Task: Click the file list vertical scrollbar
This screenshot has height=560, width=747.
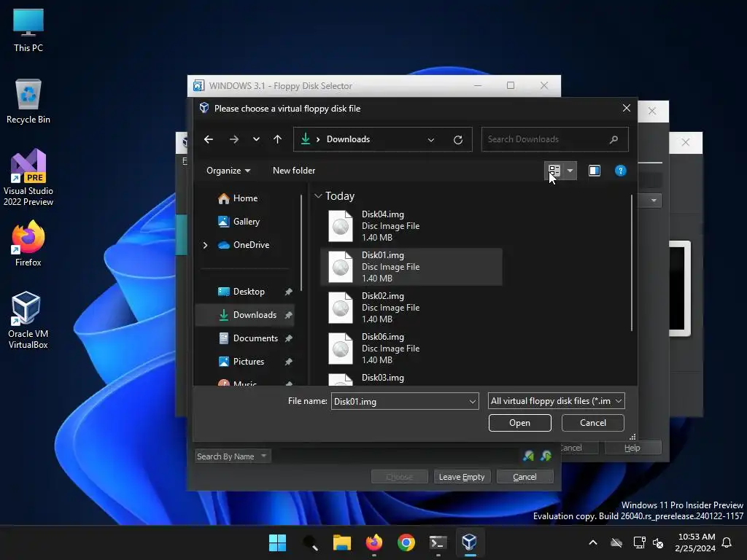Action: pyautogui.click(x=632, y=262)
